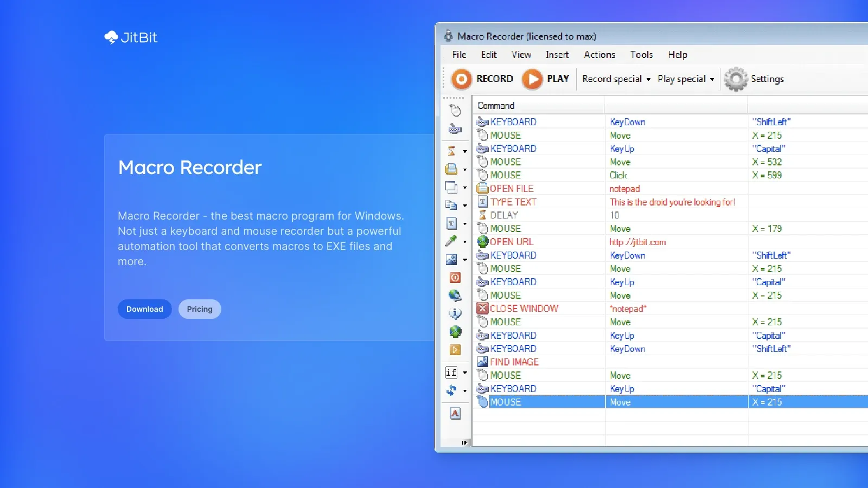The height and width of the screenshot is (488, 868).
Task: Open repeat command dropdown arrow
Action: pos(465,390)
